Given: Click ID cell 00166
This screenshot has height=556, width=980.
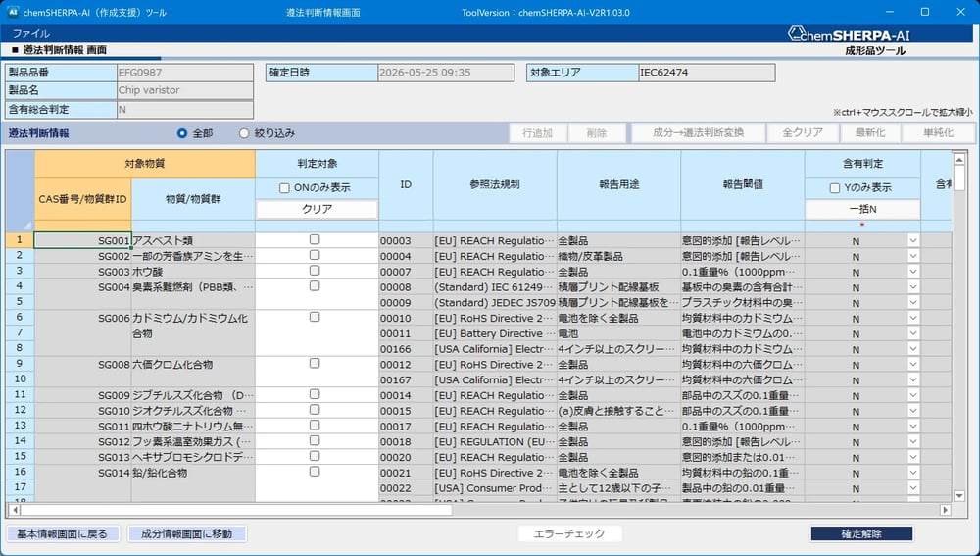Looking at the screenshot, I should 406,349.
